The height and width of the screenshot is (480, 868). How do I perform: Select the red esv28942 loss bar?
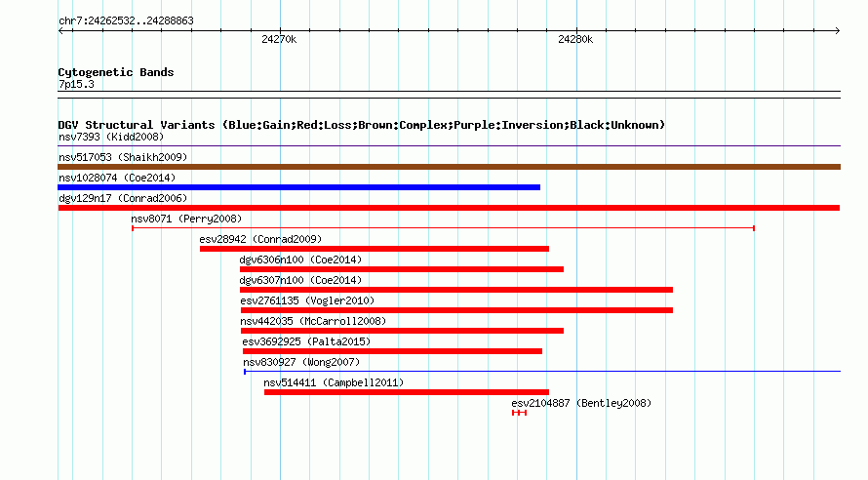tap(375, 249)
